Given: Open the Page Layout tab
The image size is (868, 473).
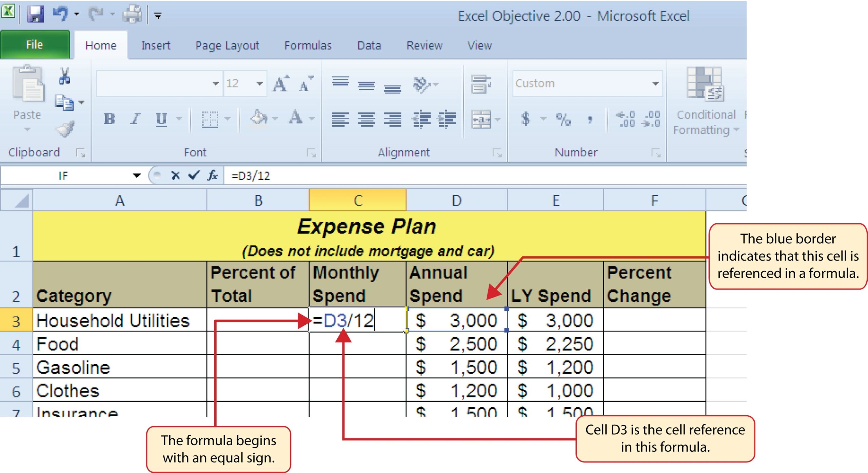Looking at the screenshot, I should click(x=227, y=45).
